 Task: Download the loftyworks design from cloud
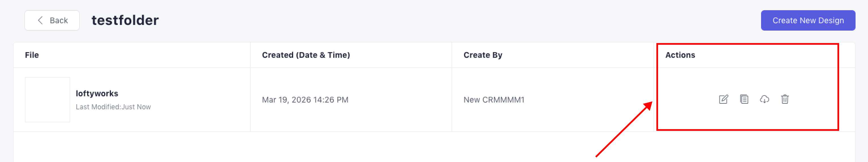coord(764,99)
